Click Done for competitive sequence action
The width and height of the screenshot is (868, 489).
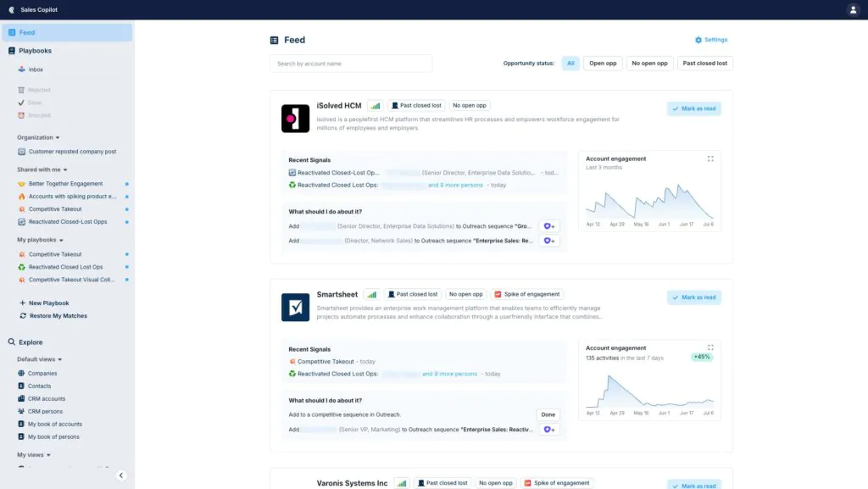548,414
